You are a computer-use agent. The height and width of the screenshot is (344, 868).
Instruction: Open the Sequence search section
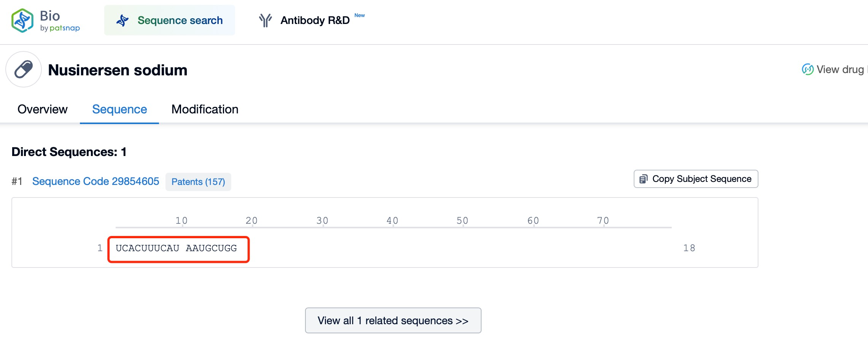pos(180,20)
